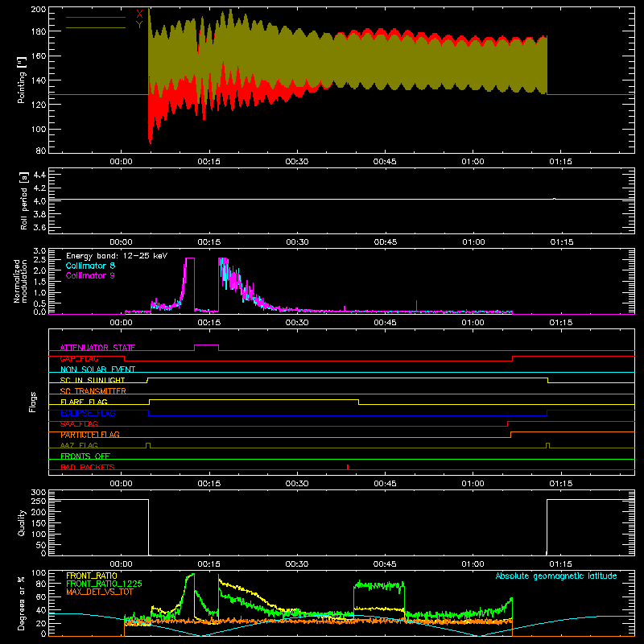Click the ECLIPSE_FLAG label
644x644 pixels.
pyautogui.click(x=89, y=413)
